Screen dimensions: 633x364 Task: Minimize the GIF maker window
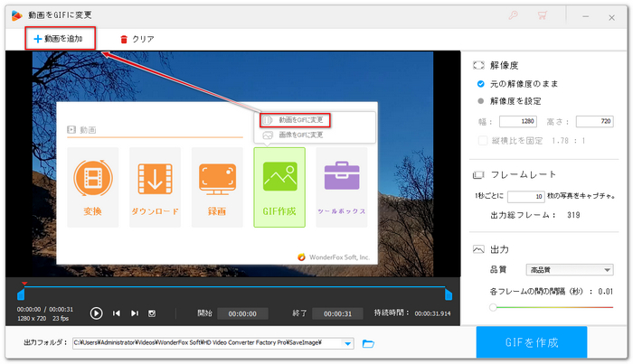coord(585,17)
